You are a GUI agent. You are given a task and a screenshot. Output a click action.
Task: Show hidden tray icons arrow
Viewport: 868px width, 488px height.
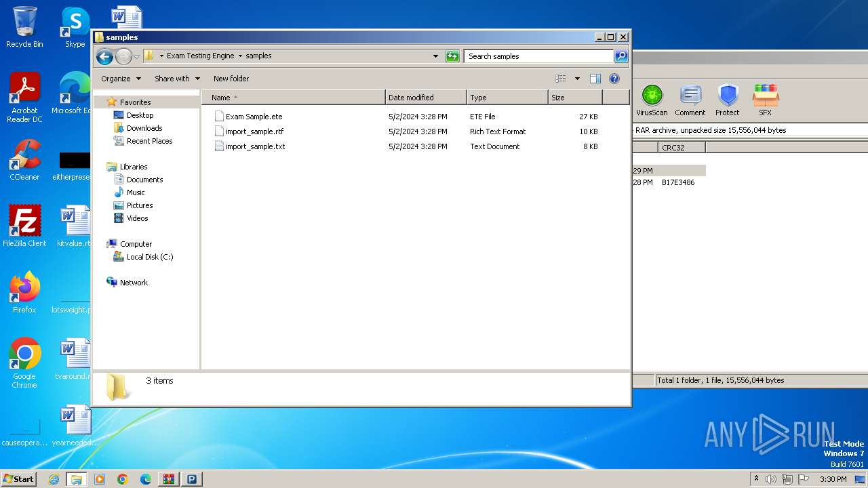[x=756, y=479]
